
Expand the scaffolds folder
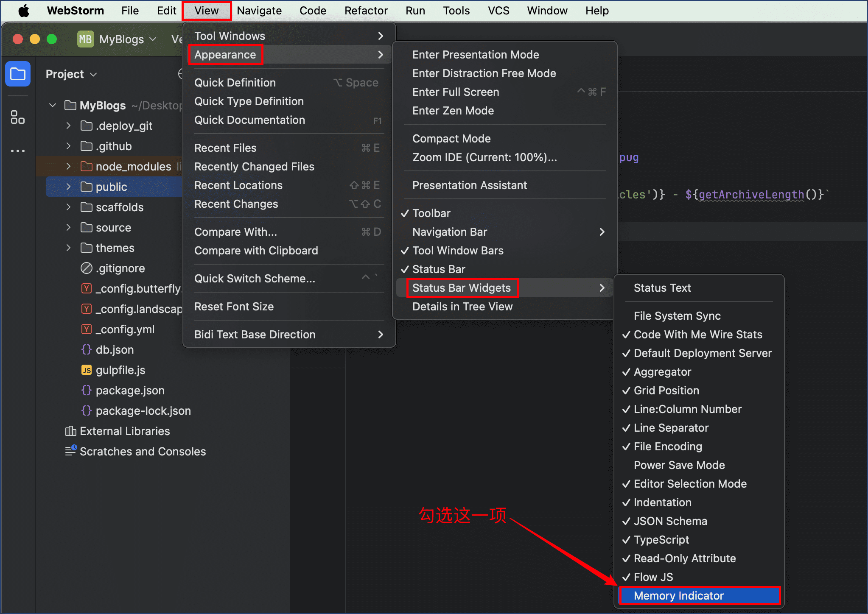pyautogui.click(x=68, y=207)
